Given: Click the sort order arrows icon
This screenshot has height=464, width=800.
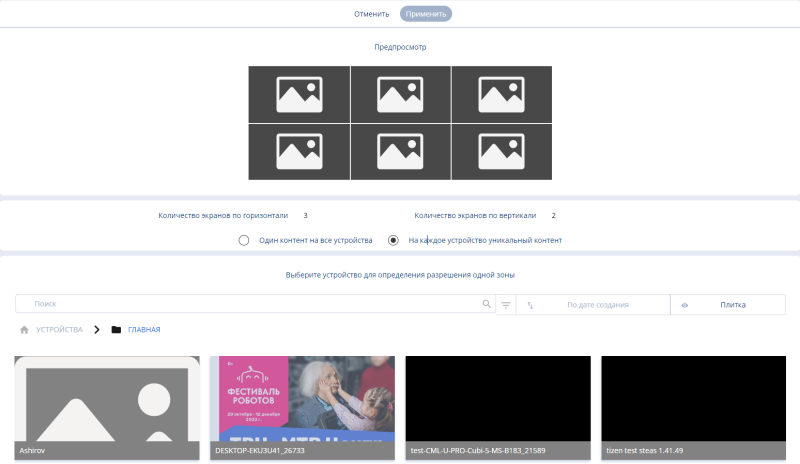Looking at the screenshot, I should pos(530,305).
